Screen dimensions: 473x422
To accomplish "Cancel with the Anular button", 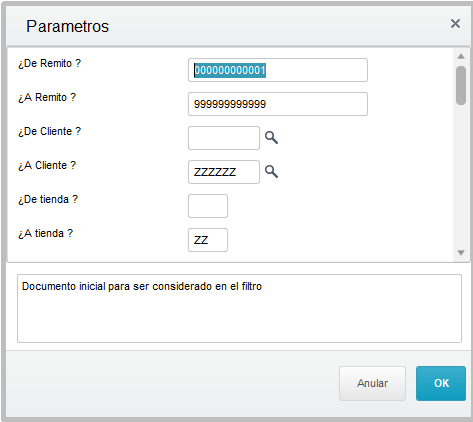I will (x=372, y=383).
